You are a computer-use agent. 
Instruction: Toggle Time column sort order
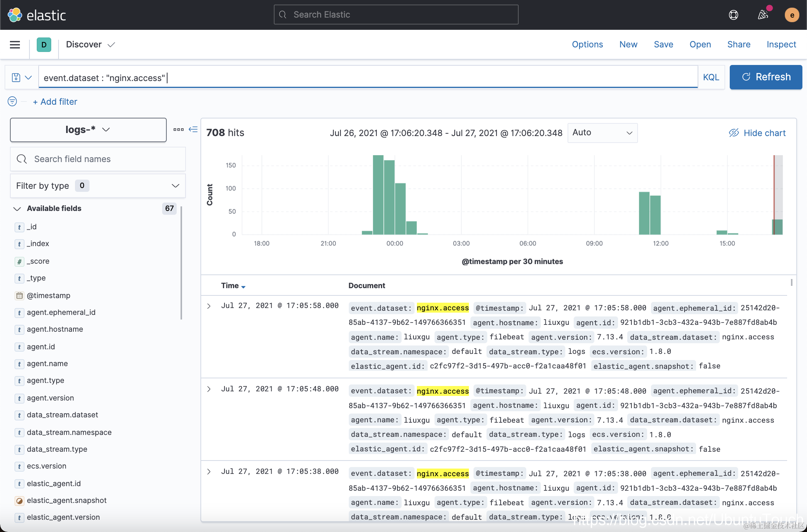(x=233, y=286)
